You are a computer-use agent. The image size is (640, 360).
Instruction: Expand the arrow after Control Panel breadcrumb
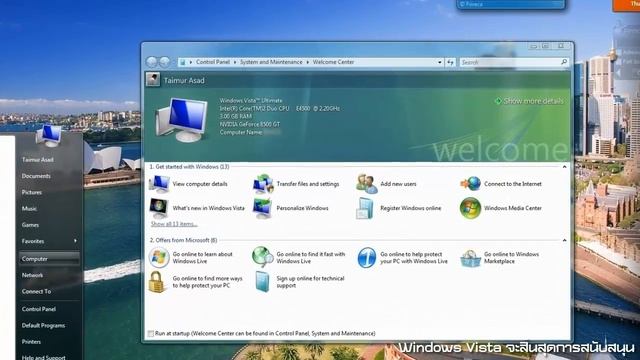235,62
